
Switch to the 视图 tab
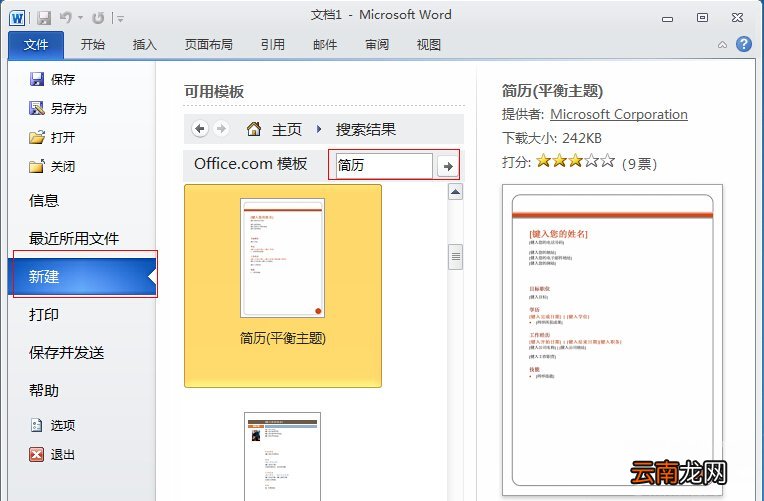[428, 45]
